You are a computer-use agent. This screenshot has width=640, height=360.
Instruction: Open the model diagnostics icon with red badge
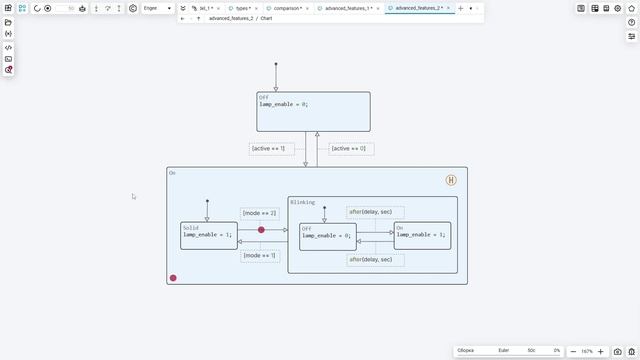pyautogui.click(x=8, y=70)
